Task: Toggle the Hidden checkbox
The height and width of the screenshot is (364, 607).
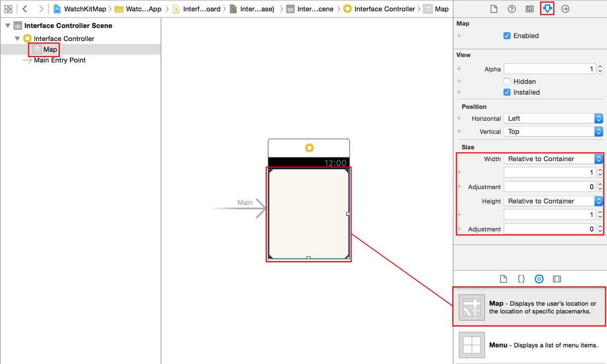Action: pyautogui.click(x=507, y=81)
